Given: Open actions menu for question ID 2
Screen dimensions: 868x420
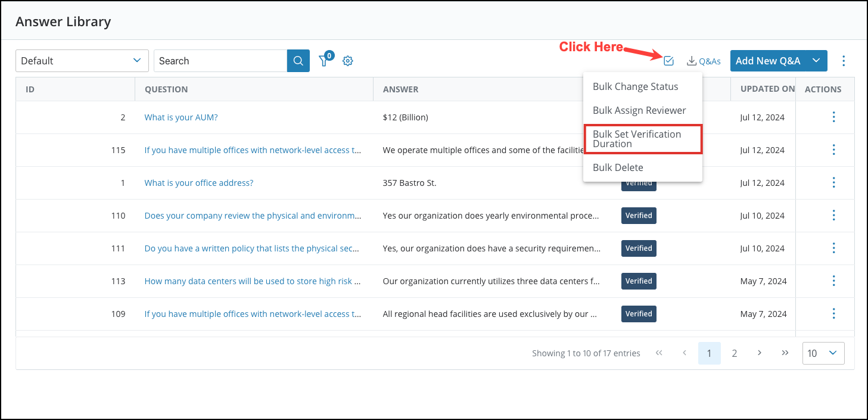Looking at the screenshot, I should point(833,117).
